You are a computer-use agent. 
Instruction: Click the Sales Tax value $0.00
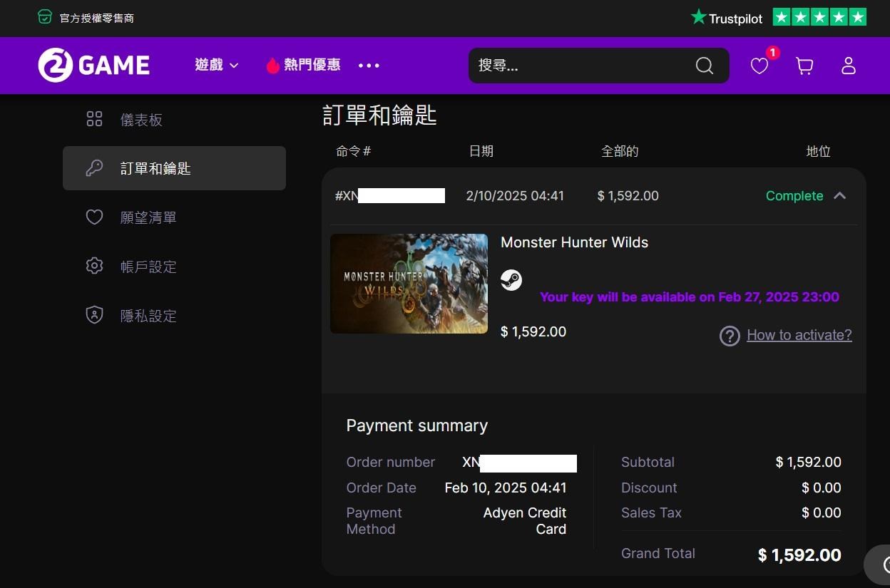tap(822, 513)
